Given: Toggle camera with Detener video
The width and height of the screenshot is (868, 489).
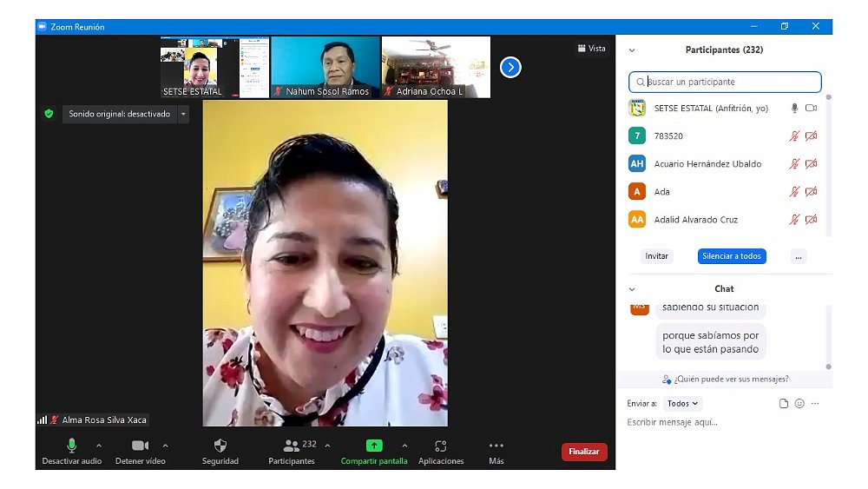Looking at the screenshot, I should click(x=140, y=446).
